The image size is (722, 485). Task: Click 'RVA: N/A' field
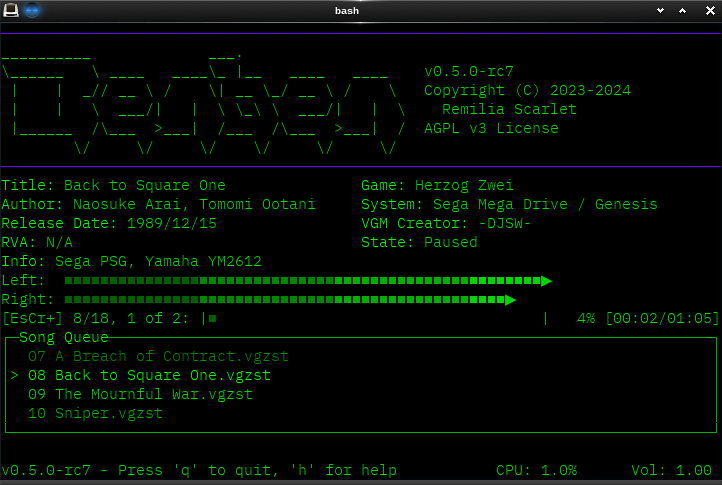tap(37, 242)
